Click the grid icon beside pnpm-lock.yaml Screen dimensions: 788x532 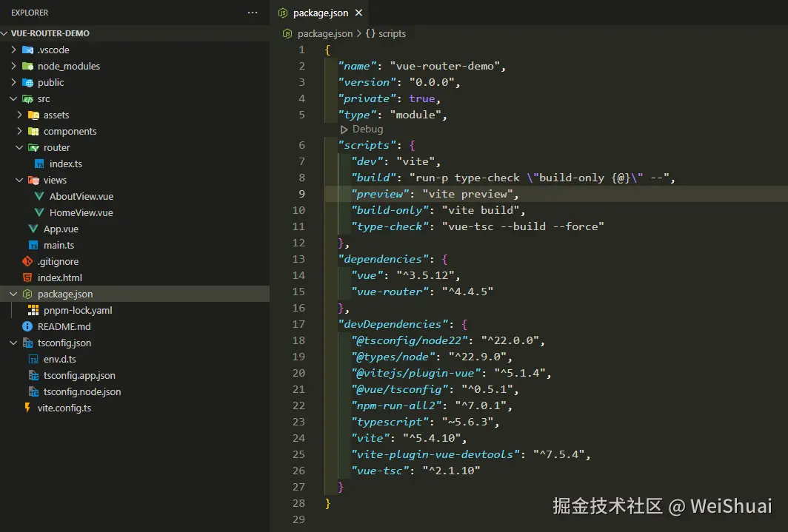point(33,310)
